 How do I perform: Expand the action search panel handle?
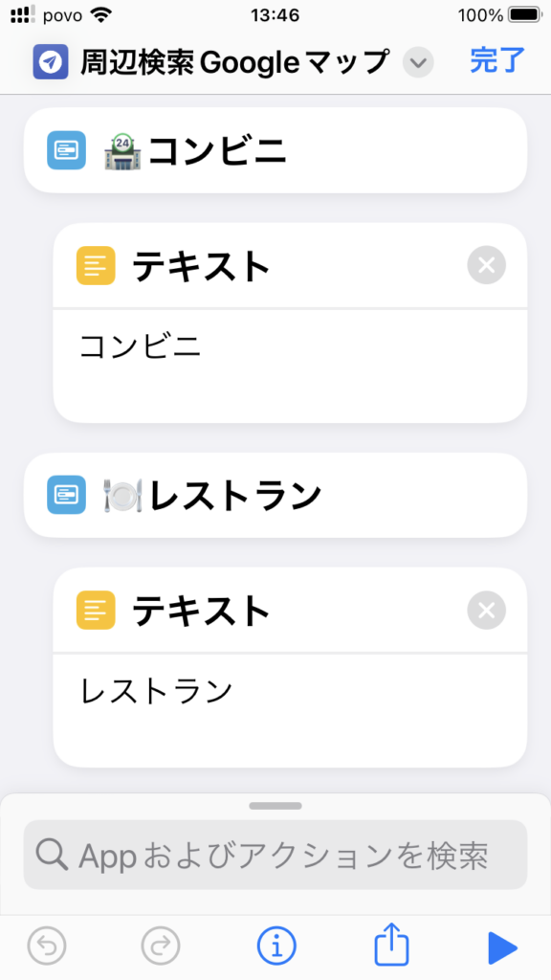(x=275, y=806)
